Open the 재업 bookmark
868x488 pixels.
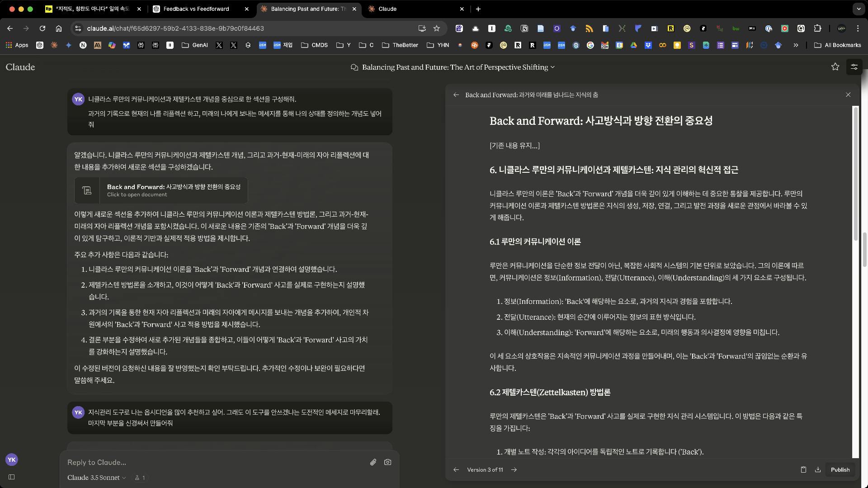coord(283,45)
